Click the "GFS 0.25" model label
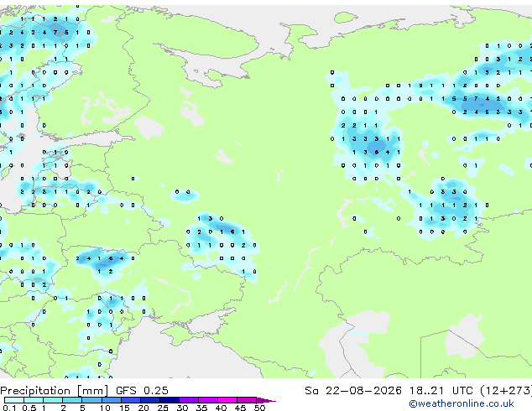The image size is (532, 411). click(142, 390)
